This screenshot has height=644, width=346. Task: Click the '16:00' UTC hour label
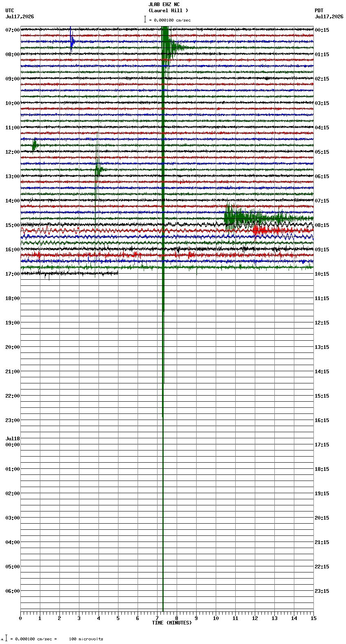[x=13, y=250]
